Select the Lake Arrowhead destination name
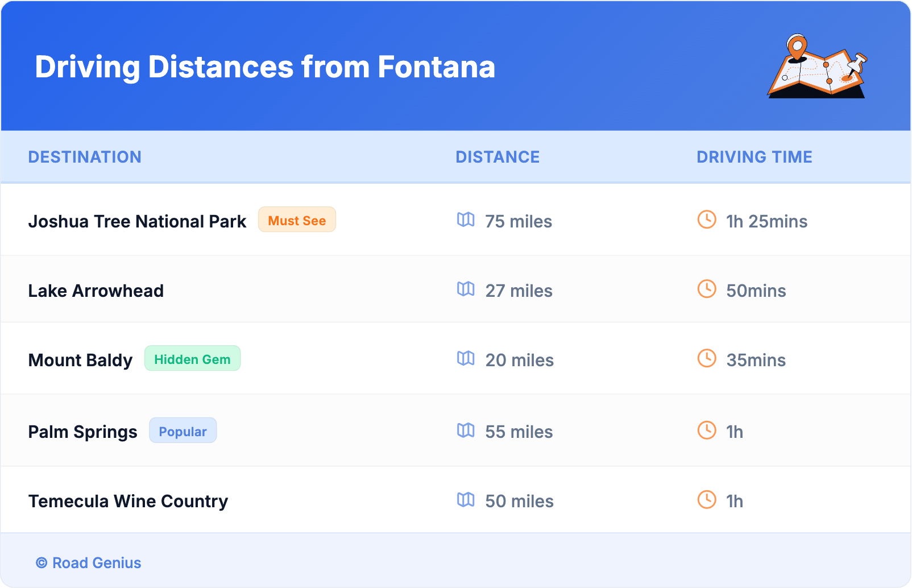The height and width of the screenshot is (588, 912). 96,291
